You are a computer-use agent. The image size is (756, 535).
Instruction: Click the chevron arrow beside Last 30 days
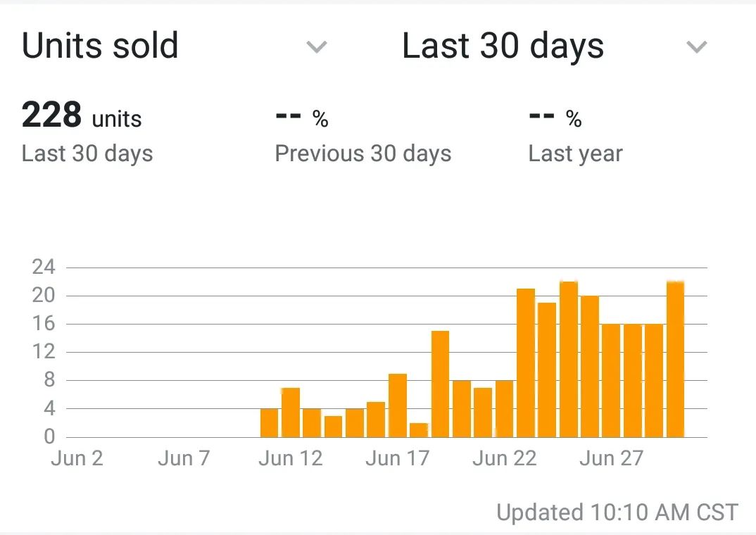[x=696, y=47]
